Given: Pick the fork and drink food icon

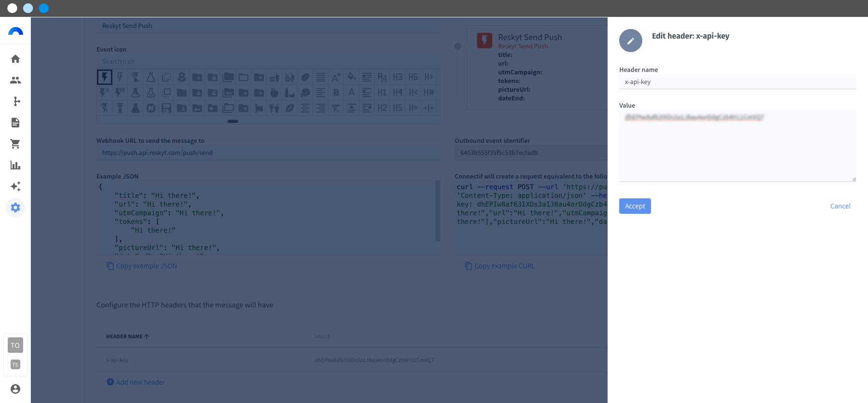Looking at the screenshot, I should point(274,108).
